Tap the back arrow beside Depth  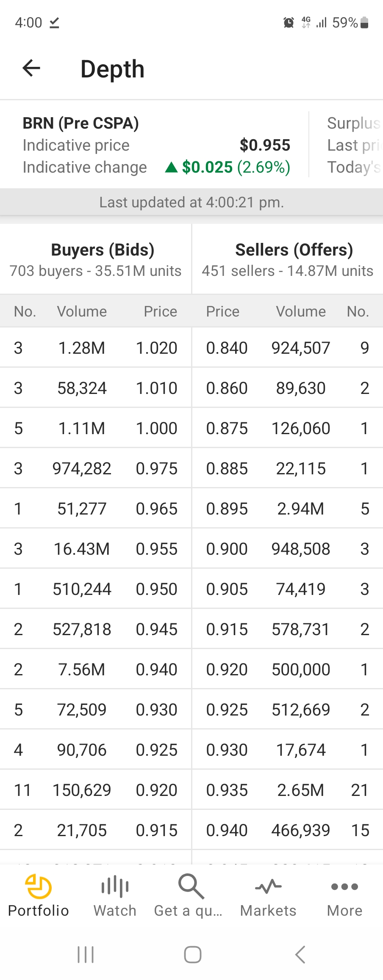31,68
